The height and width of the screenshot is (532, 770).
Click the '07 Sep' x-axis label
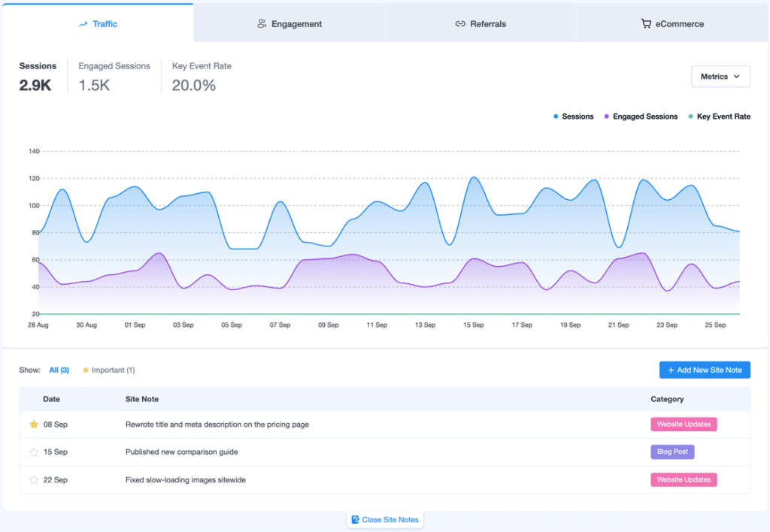pos(280,325)
